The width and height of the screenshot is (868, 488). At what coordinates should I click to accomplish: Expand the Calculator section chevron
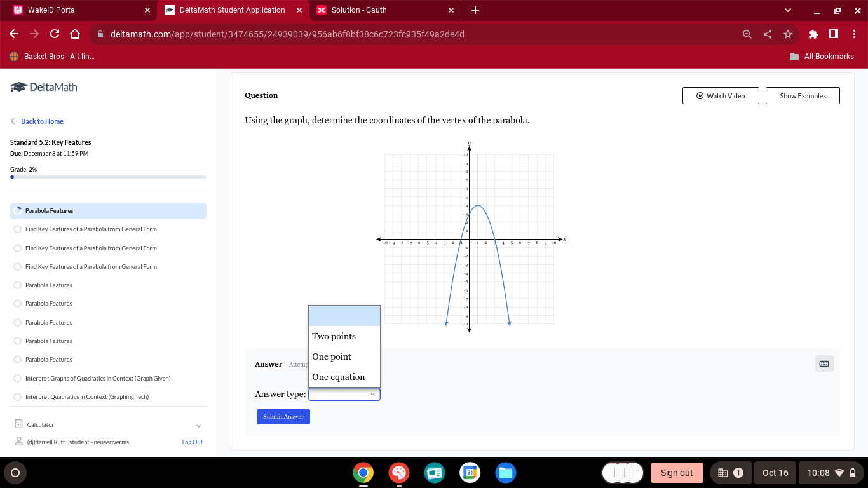(198, 425)
